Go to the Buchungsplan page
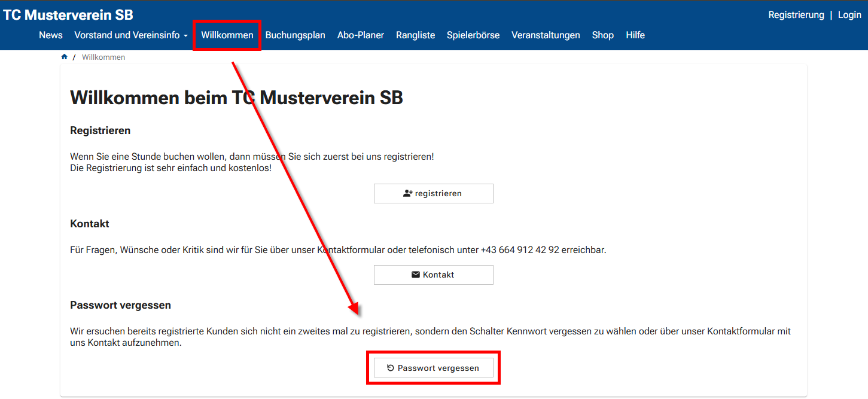 point(296,35)
